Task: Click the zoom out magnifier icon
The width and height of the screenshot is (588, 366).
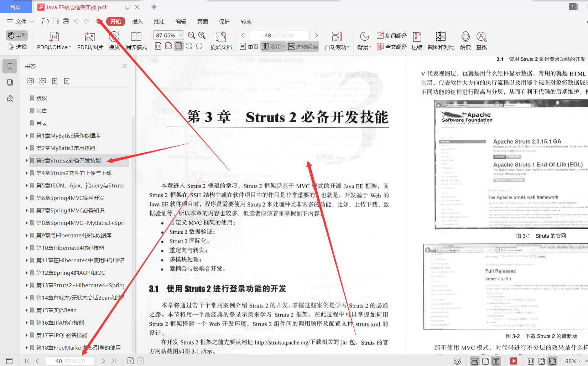Action: click(x=191, y=35)
